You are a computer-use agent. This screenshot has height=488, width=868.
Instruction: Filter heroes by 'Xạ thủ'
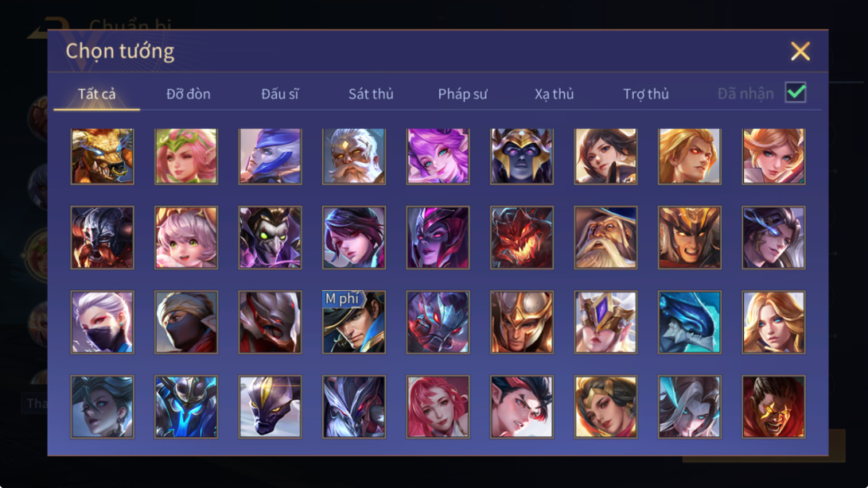point(554,94)
